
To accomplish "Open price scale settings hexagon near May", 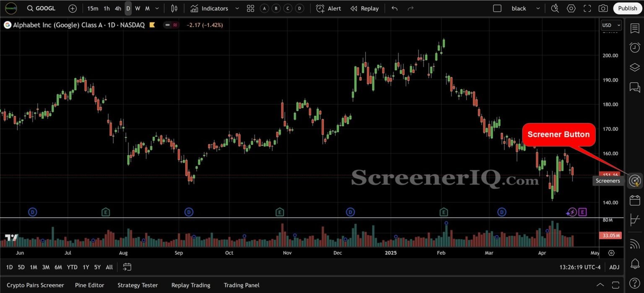I will point(611,253).
